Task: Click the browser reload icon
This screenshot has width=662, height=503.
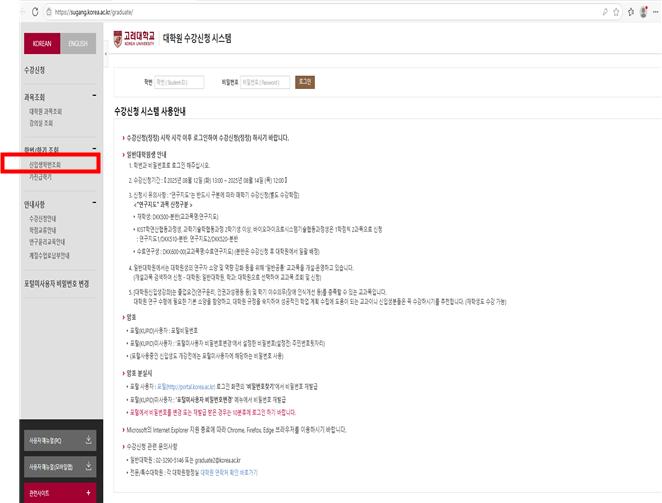Action: point(35,12)
